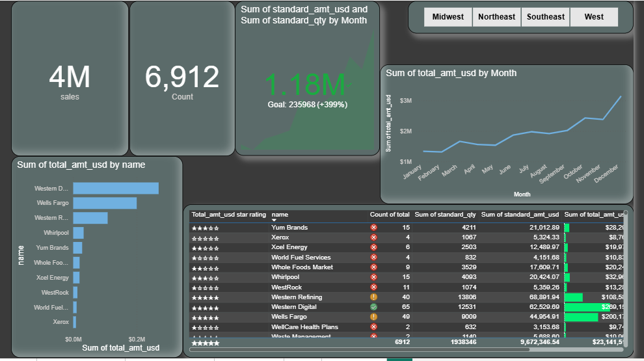Image resolution: width=644 pixels, height=361 pixels.
Task: Click red X icon for WellCare Health Plans
Action: [x=374, y=327]
